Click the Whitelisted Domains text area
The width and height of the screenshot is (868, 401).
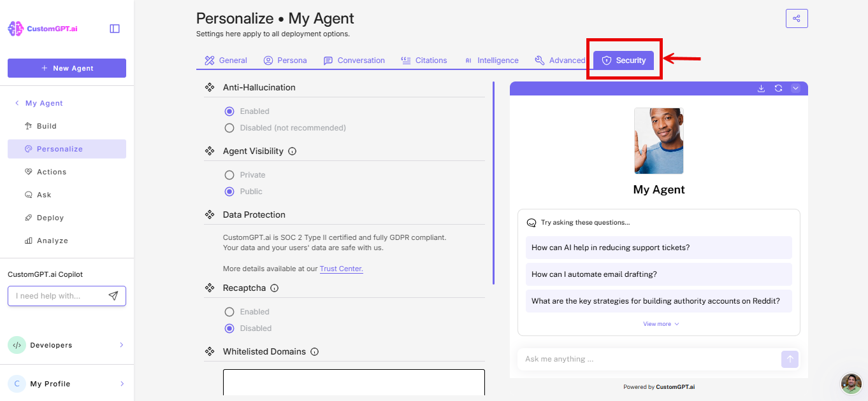(354, 382)
